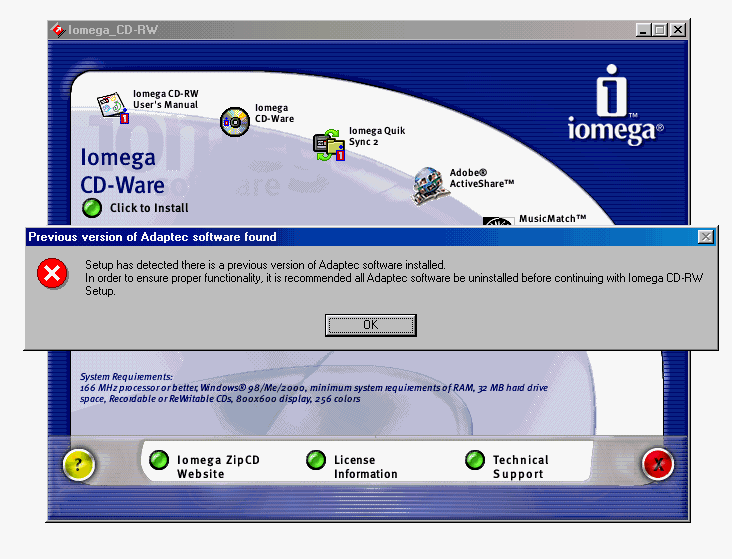Click the Iomega_CD-RW title bar icon

click(58, 30)
